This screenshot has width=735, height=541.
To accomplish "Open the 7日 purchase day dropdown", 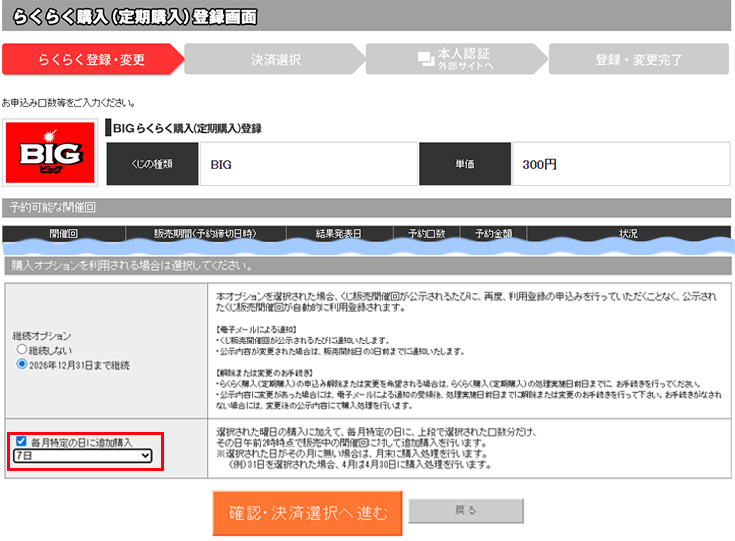I will tap(82, 456).
